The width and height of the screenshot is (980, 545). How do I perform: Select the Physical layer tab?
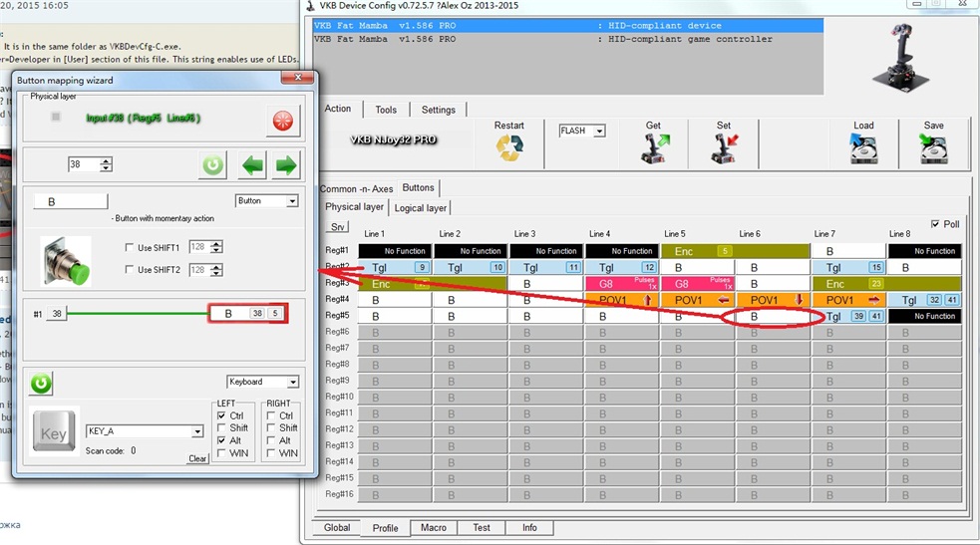tap(354, 206)
